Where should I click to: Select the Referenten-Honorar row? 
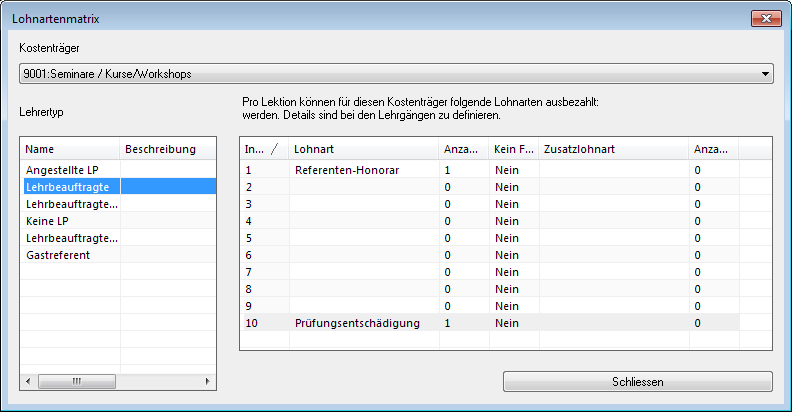[346, 170]
